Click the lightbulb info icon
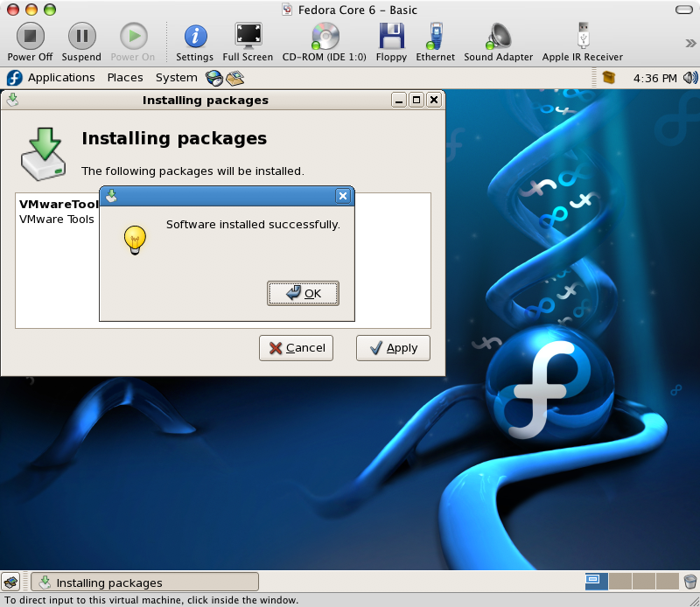700x607 pixels. pos(135,241)
